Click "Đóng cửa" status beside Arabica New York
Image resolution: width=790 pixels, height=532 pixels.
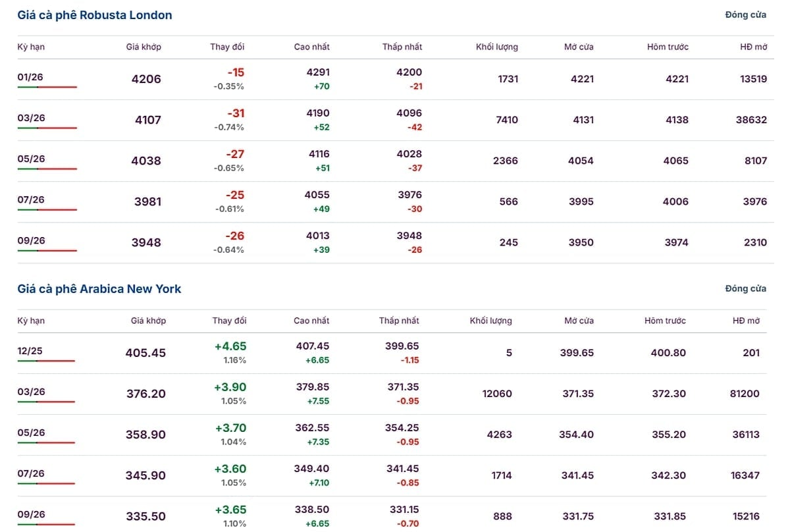coord(745,289)
